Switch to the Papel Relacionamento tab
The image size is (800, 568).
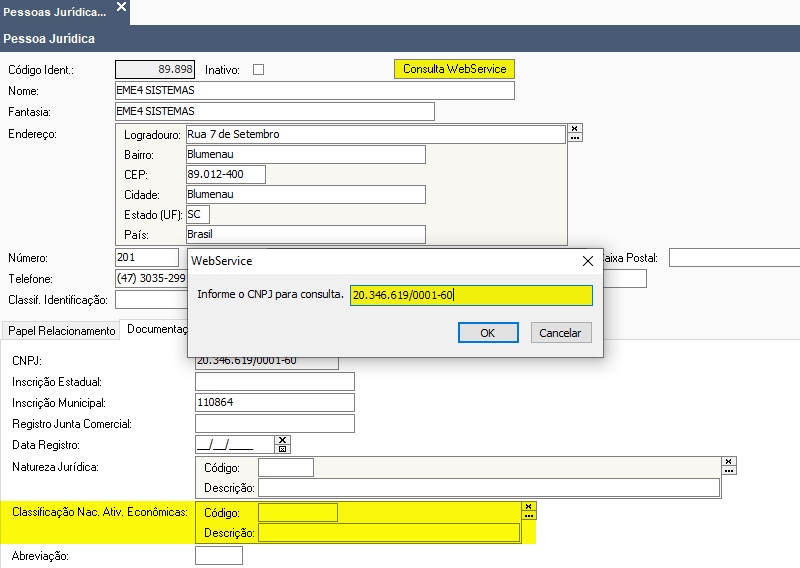tap(61, 331)
